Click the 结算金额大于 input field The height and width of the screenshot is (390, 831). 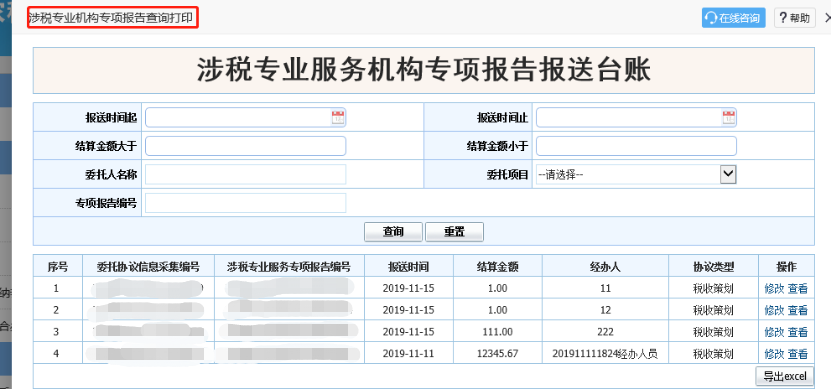(x=245, y=146)
